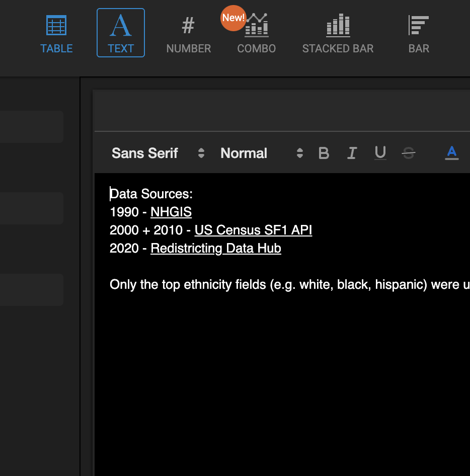Pick the Bar chart type
470x476 pixels.
coord(419,33)
